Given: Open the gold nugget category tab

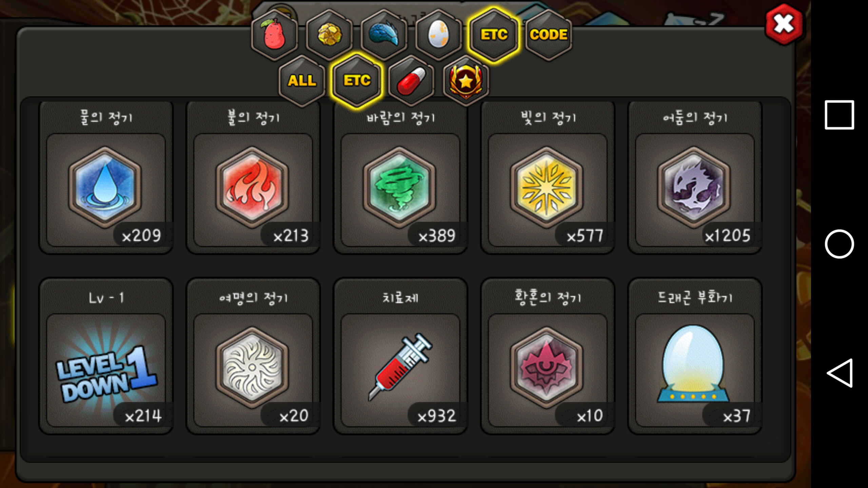Looking at the screenshot, I should [329, 35].
